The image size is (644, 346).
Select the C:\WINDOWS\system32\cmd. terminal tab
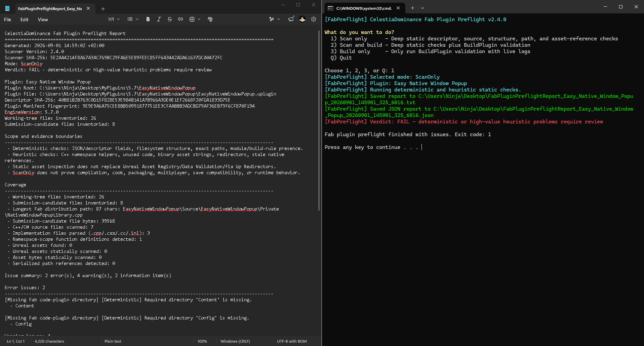coord(364,8)
